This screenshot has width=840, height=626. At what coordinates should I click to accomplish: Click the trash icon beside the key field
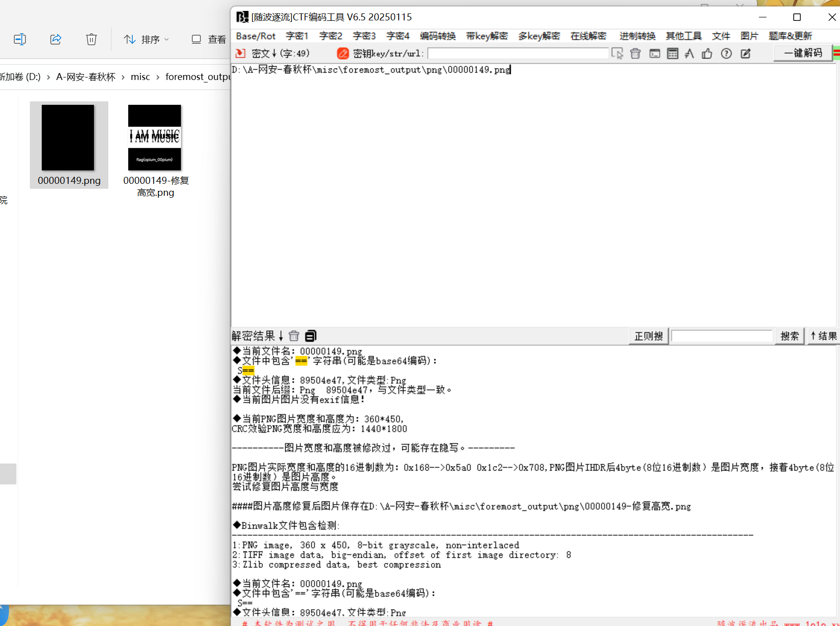coord(635,54)
